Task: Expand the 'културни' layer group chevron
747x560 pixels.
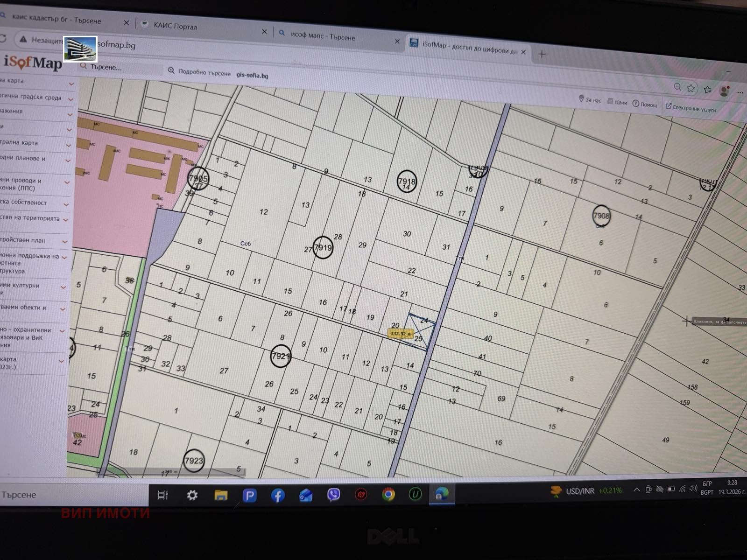Action: tap(63, 287)
